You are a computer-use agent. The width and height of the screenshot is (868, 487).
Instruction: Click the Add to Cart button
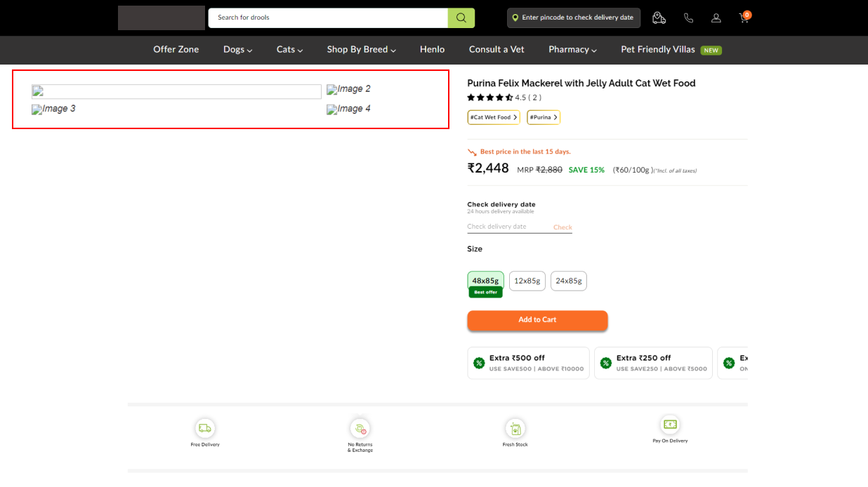coord(537,320)
